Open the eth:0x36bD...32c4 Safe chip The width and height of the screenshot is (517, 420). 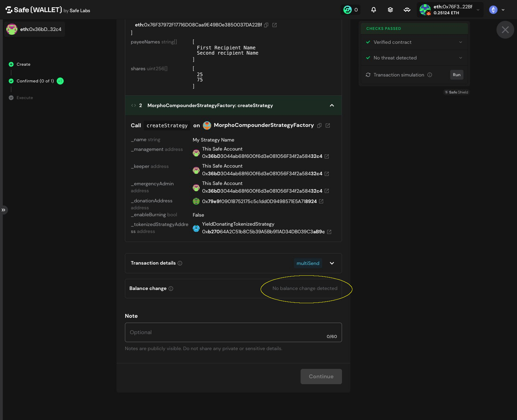point(34,29)
